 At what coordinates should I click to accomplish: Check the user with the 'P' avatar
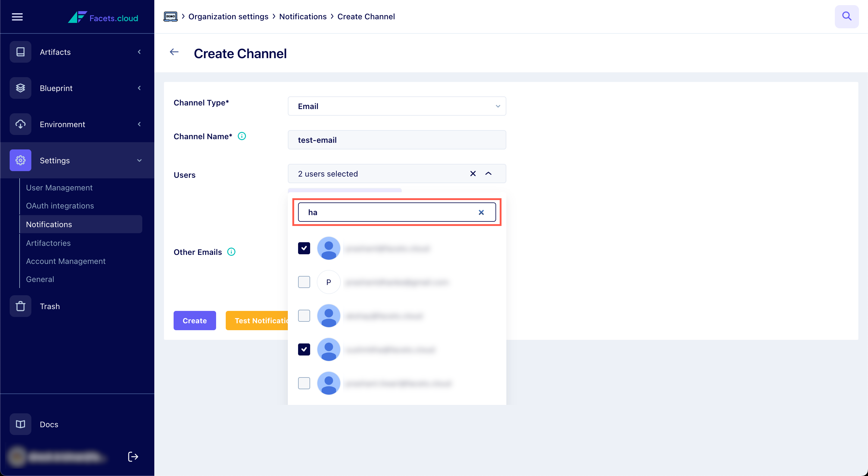tap(304, 282)
